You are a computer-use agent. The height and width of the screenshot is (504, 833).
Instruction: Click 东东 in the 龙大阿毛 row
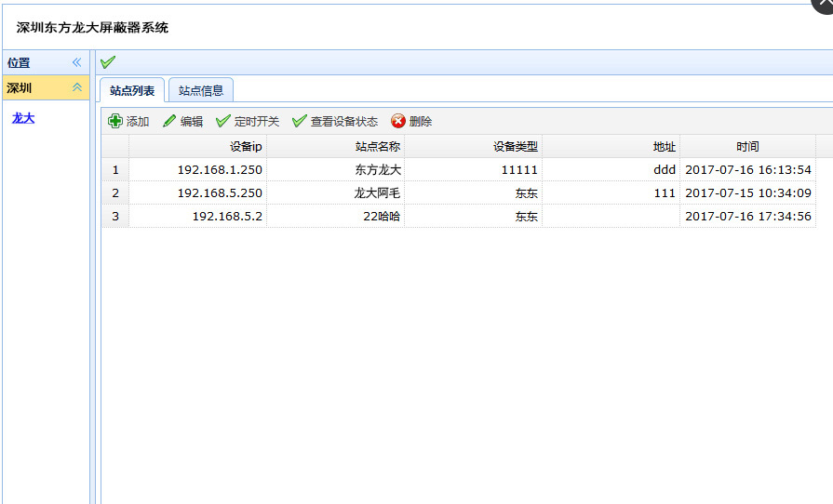(527, 193)
